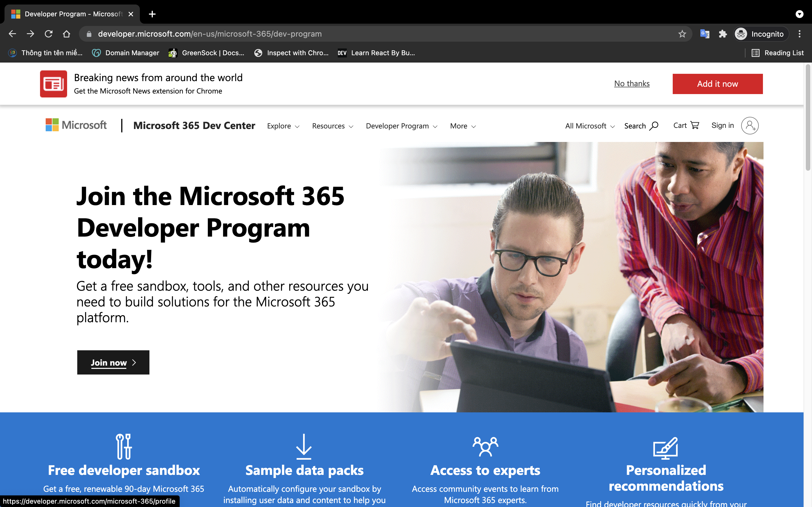Image resolution: width=812 pixels, height=507 pixels.
Task: Open the Google Translate icon in the toolbar
Action: pos(705,34)
